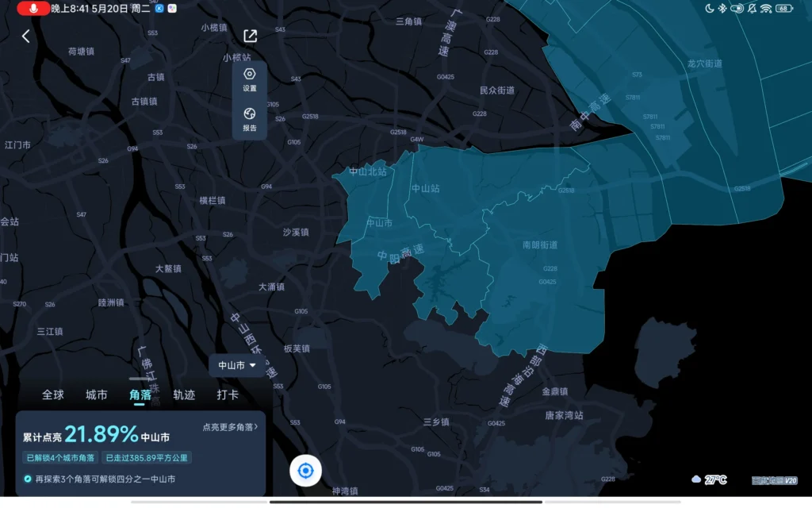Tap the red microphone recording indicator
Image resolution: width=812 pixels, height=508 pixels.
[33, 9]
